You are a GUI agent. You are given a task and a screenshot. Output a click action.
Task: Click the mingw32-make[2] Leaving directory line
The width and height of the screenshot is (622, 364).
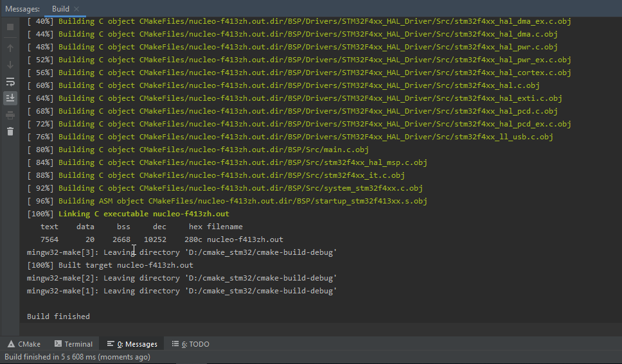182,278
